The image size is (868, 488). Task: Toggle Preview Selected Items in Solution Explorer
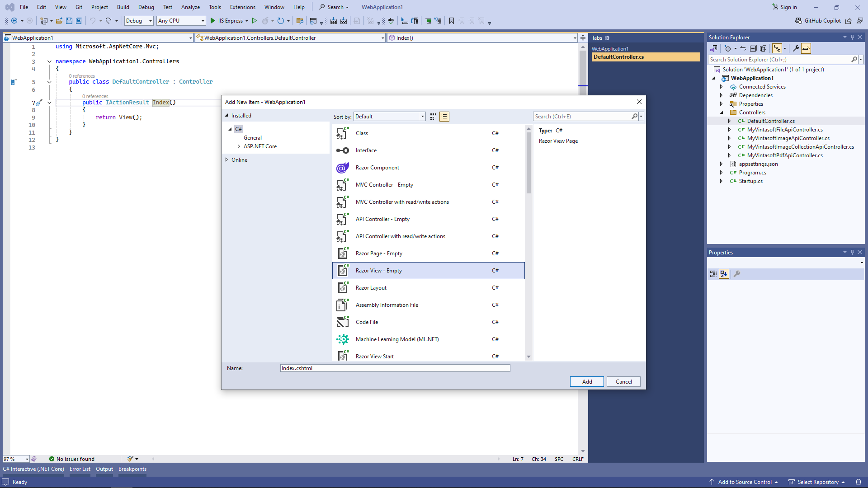(x=806, y=48)
